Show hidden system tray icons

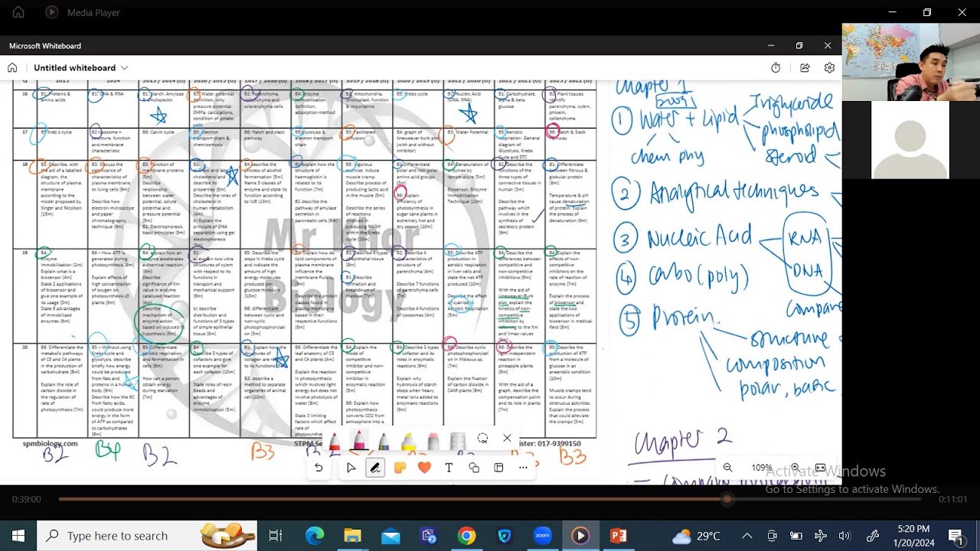coord(747,536)
